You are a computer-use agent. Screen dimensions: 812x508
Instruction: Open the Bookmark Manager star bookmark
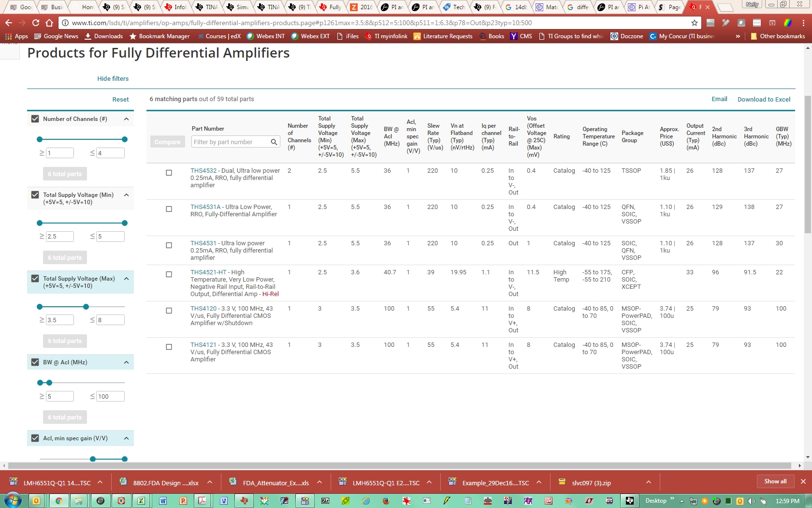pyautogui.click(x=159, y=36)
